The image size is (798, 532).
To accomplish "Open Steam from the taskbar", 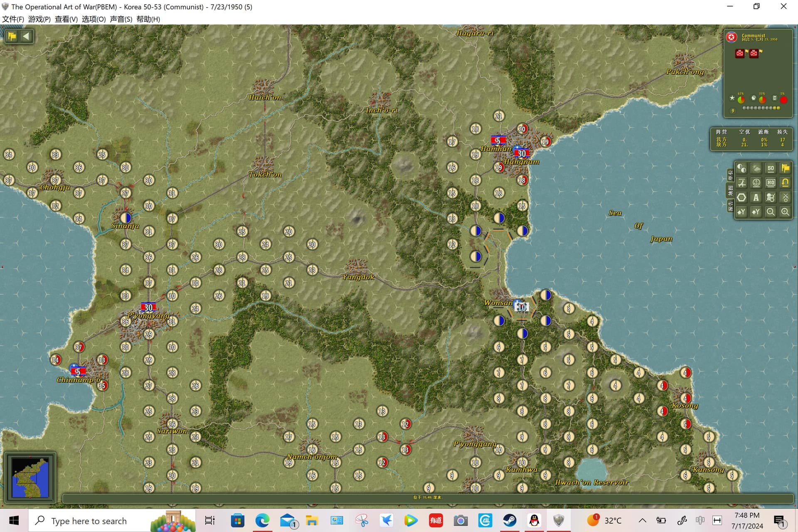I will (510, 520).
